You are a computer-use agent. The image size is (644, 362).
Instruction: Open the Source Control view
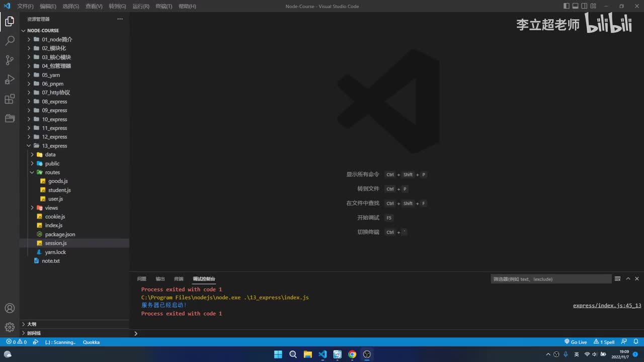coord(10,60)
